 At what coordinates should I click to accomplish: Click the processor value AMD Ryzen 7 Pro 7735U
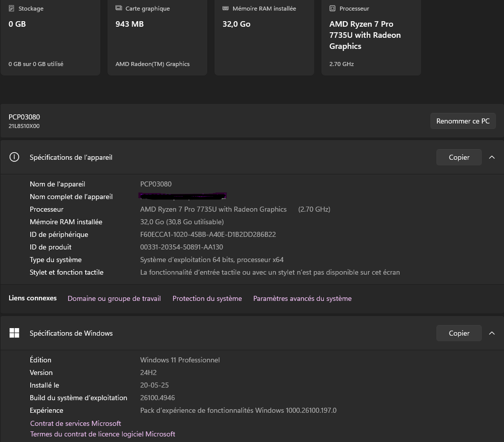point(213,209)
